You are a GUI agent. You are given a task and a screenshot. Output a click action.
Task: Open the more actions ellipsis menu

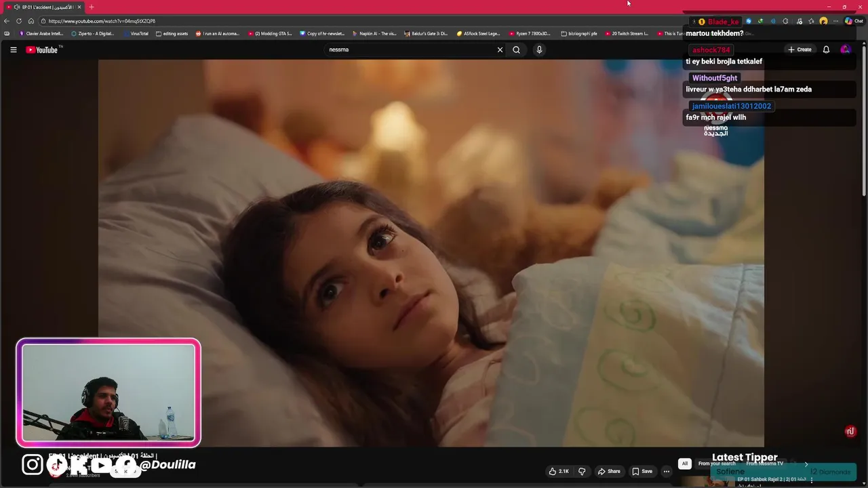coord(667,471)
